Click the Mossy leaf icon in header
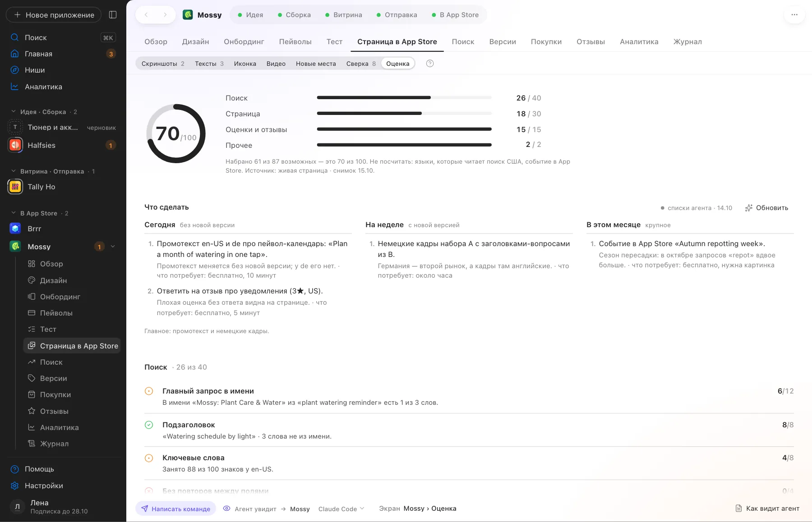The image size is (812, 522). (188, 15)
